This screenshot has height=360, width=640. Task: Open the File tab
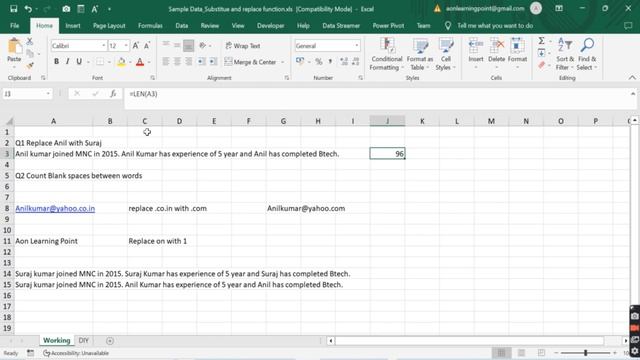click(15, 26)
